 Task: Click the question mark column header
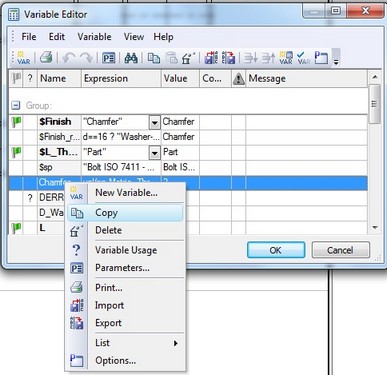coord(30,79)
